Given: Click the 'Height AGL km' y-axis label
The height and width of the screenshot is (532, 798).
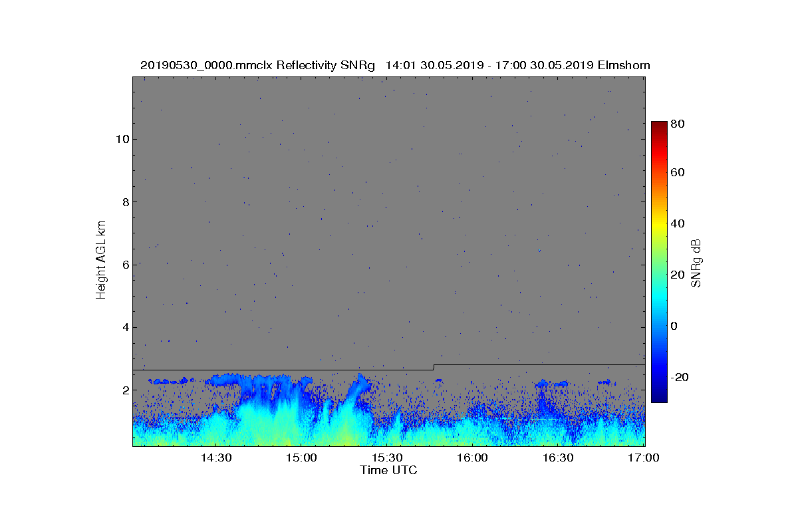Looking at the screenshot, I should pyautogui.click(x=101, y=259).
